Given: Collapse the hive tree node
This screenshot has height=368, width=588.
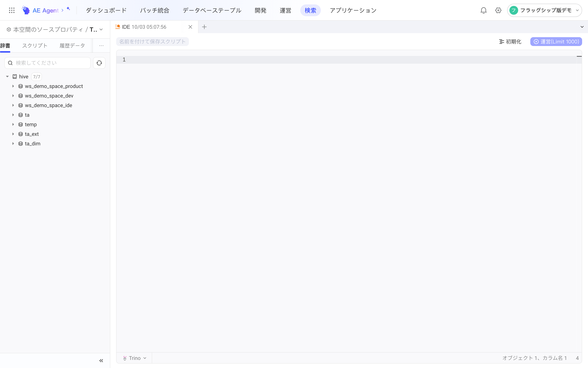Looking at the screenshot, I should pos(7,77).
